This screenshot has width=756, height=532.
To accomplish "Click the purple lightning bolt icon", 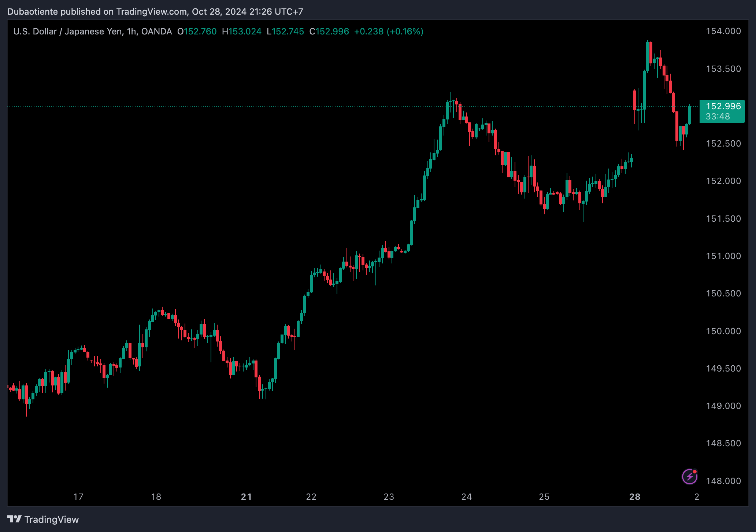I will (x=690, y=476).
